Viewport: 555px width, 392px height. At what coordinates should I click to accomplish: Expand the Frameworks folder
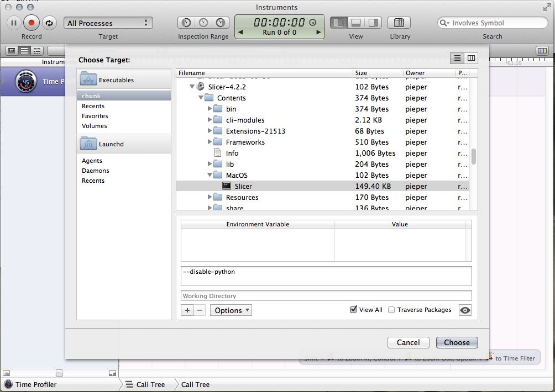point(210,142)
